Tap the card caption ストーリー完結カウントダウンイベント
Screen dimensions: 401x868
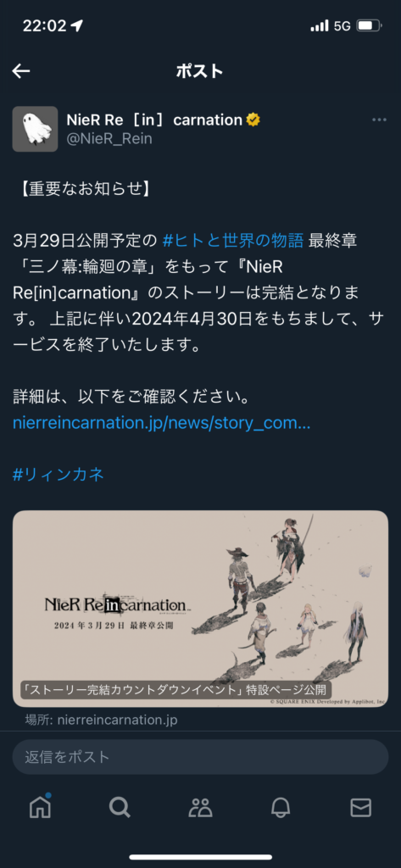pyautogui.click(x=176, y=690)
